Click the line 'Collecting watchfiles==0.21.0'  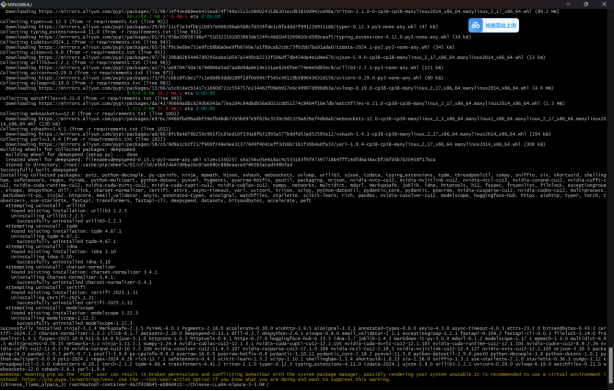tap(91, 98)
